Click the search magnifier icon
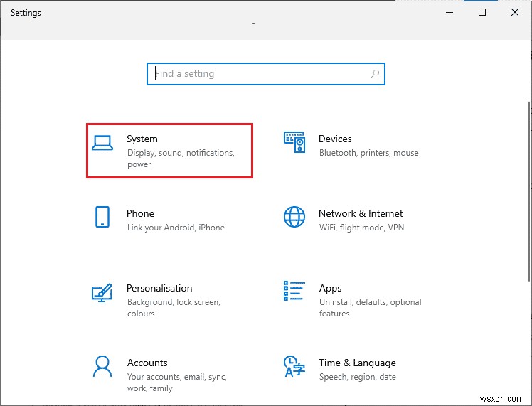Viewport: 532px width, 406px height. [375, 74]
